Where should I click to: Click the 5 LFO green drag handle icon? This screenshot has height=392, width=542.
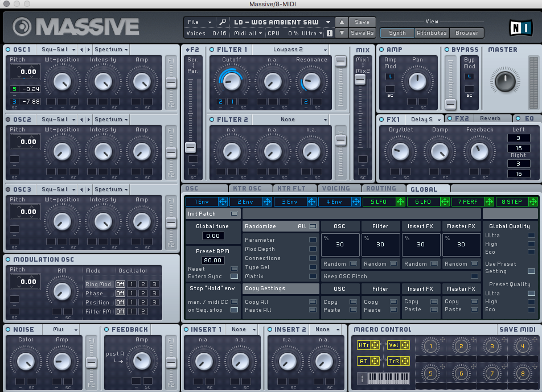point(400,201)
